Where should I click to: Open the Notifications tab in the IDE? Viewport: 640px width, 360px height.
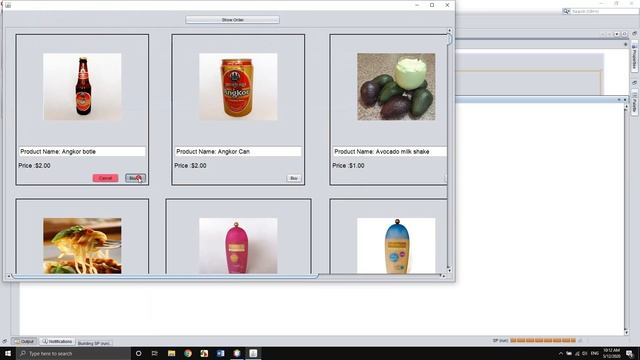click(57, 341)
